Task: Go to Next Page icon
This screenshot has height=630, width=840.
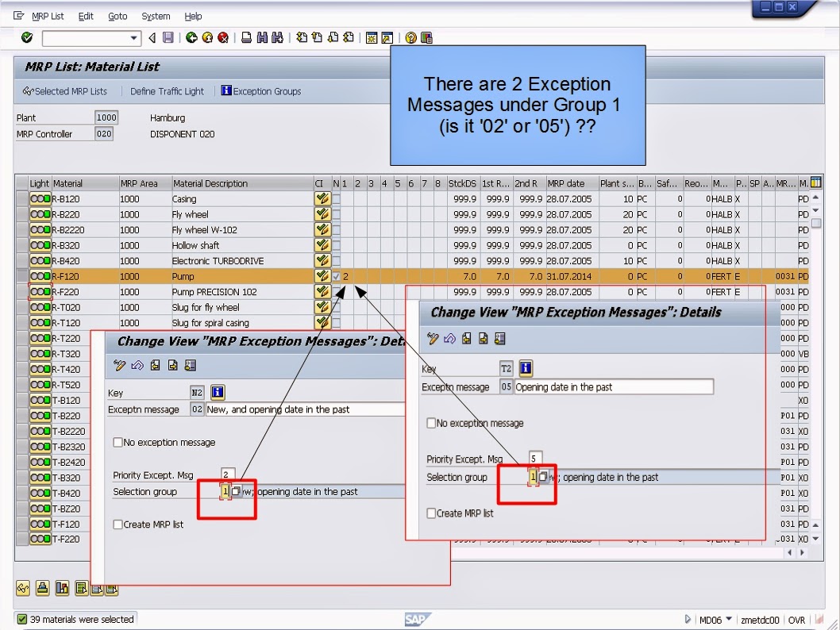Action: [x=333, y=37]
